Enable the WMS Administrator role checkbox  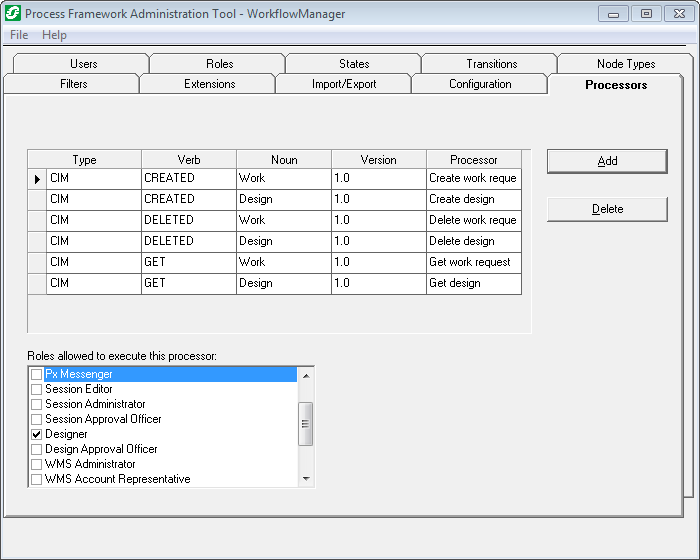37,464
